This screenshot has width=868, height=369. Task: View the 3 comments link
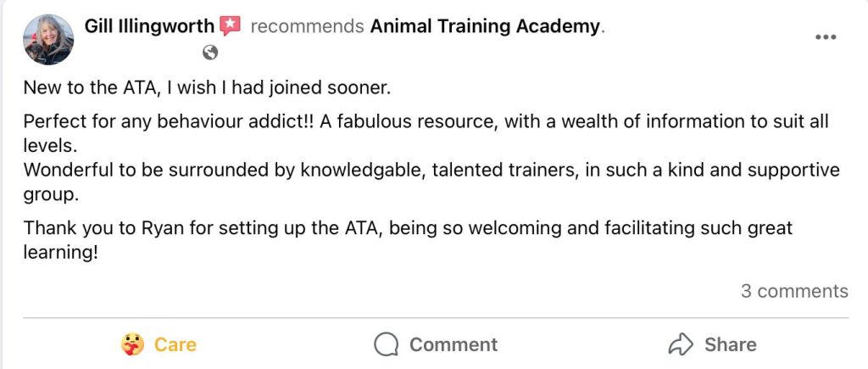794,291
